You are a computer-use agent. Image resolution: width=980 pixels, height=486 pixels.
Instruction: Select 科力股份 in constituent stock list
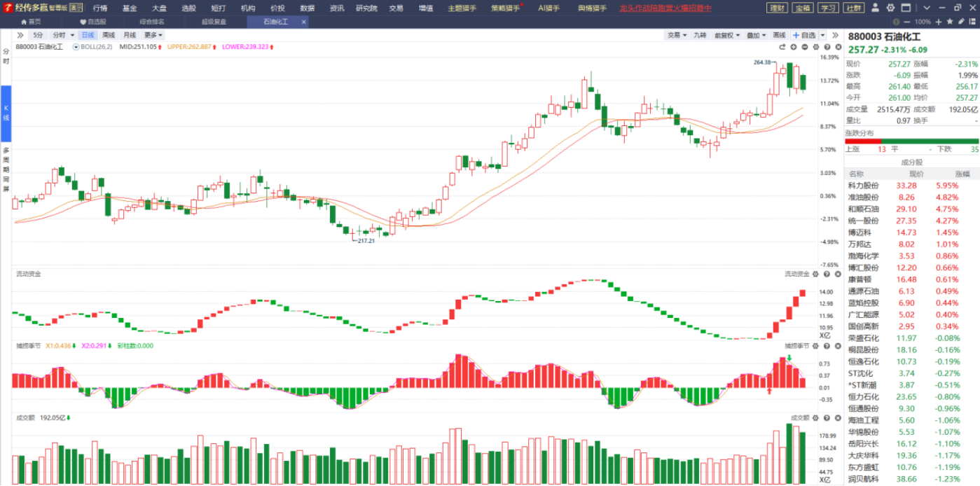[x=863, y=186]
